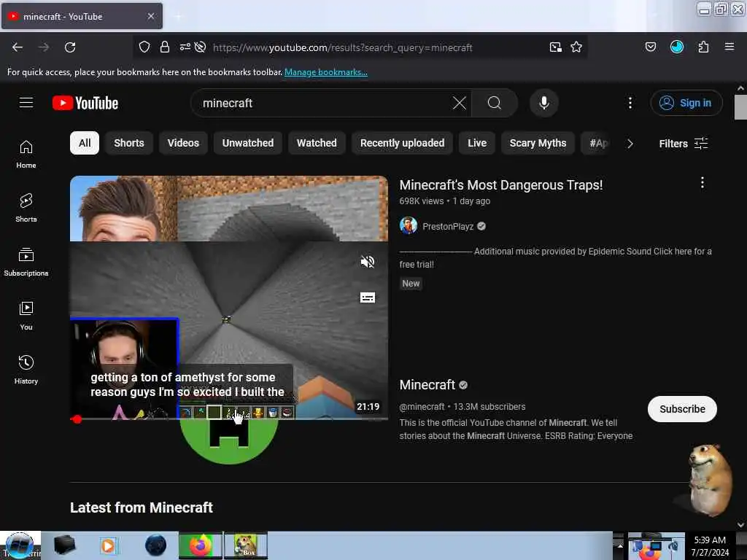Bookmark this page with the star icon
Viewport: 747px width, 560px height.
pyautogui.click(x=576, y=47)
